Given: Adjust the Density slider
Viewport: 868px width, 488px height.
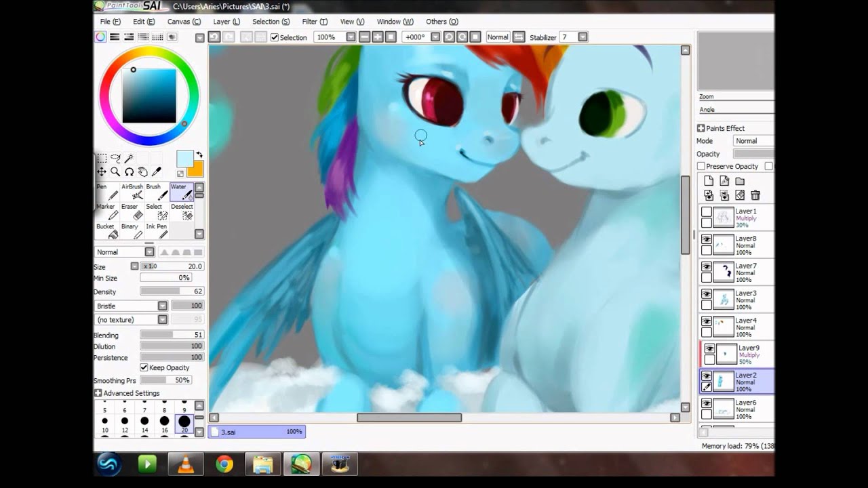Looking at the screenshot, I should click(x=172, y=291).
